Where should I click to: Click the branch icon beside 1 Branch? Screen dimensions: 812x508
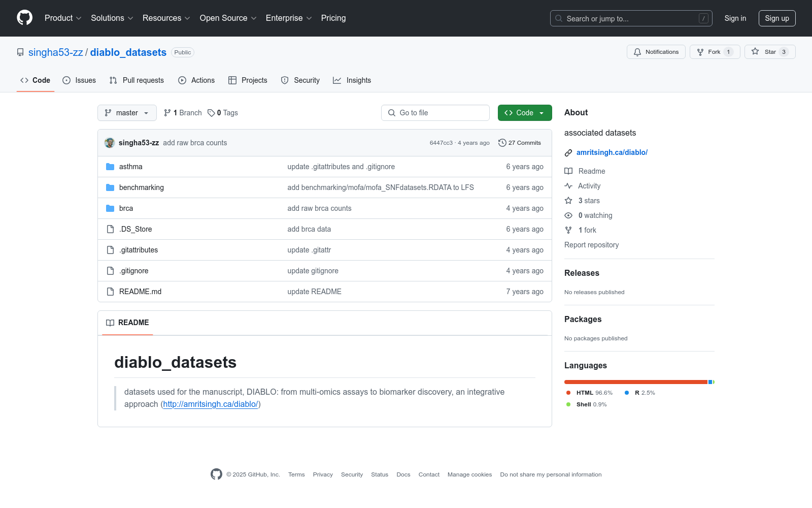167,113
